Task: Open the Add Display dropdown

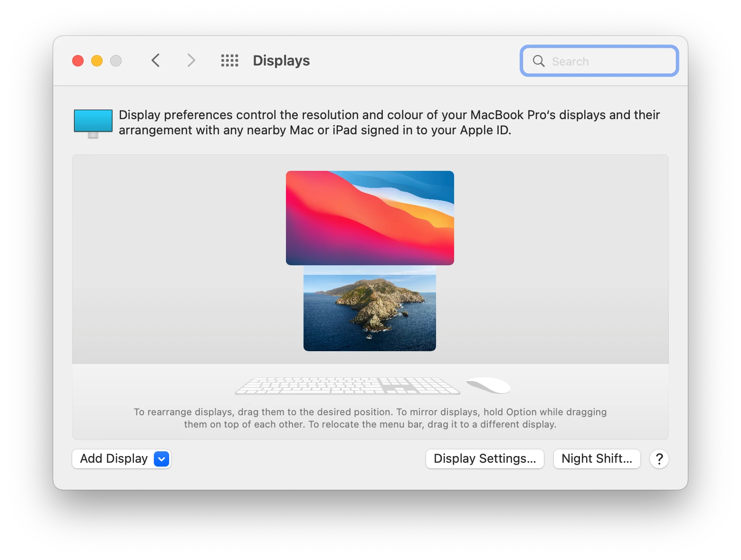Action: tap(122, 459)
